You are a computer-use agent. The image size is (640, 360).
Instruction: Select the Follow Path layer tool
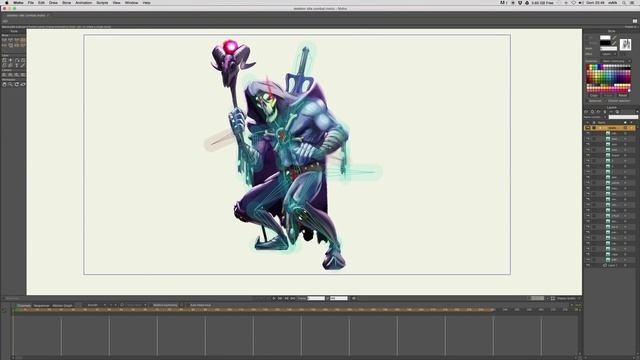(x=17, y=60)
